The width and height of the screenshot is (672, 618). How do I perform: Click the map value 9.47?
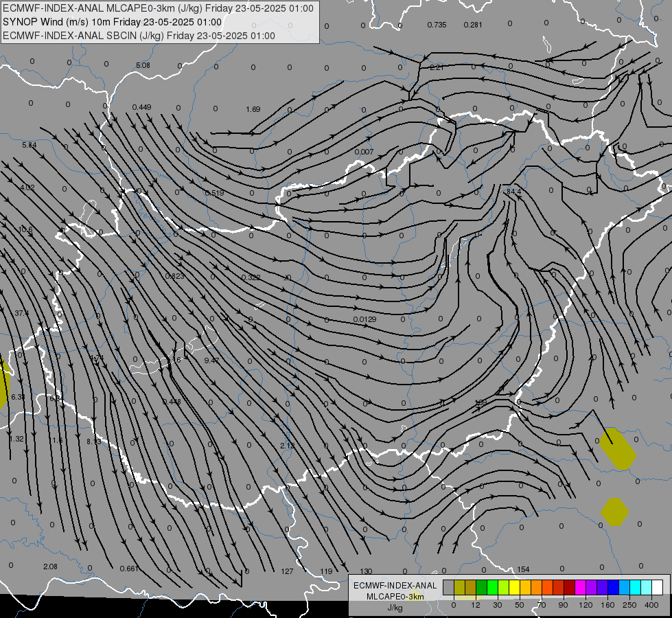(211, 360)
